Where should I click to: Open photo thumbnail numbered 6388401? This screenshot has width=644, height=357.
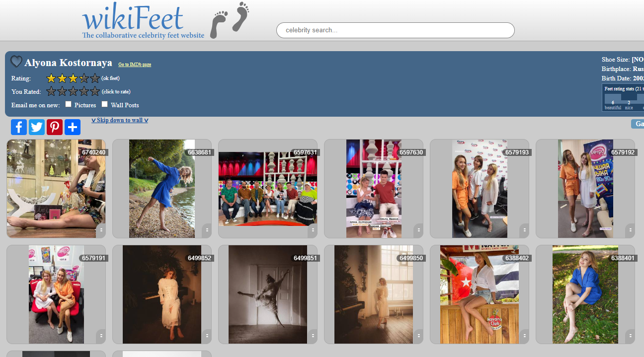click(585, 294)
